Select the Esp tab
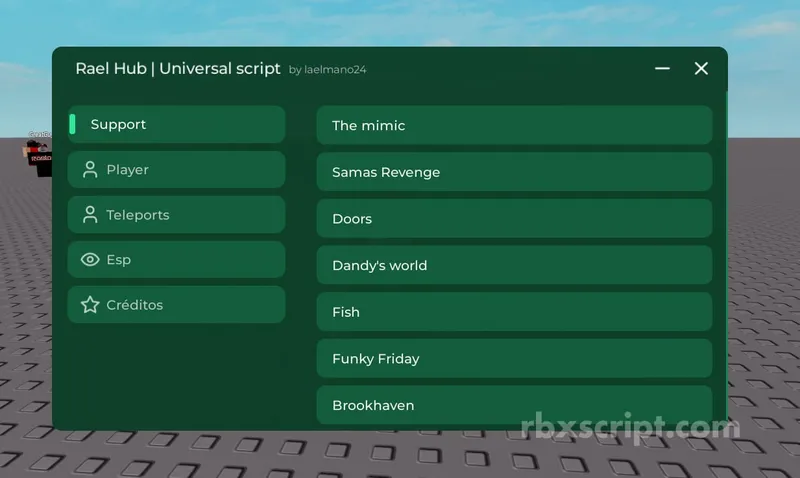 coord(177,260)
